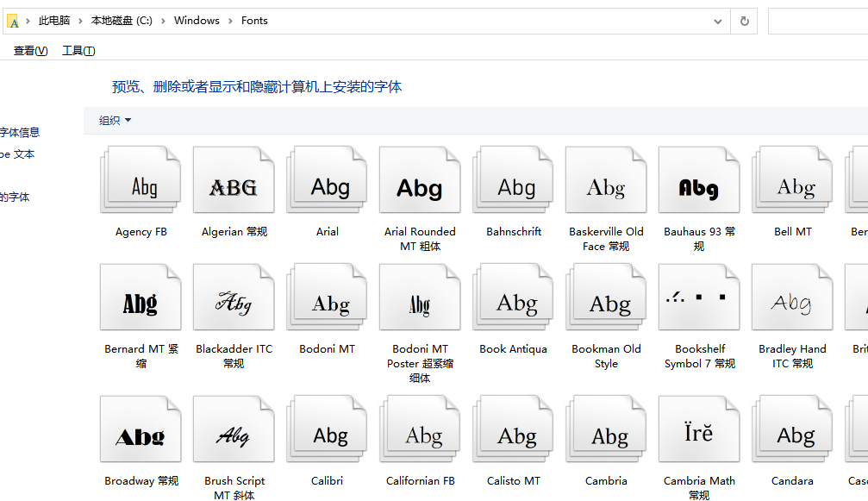Select the Cambria Math 常规 font icon
The width and height of the screenshot is (868, 501).
(x=699, y=429)
